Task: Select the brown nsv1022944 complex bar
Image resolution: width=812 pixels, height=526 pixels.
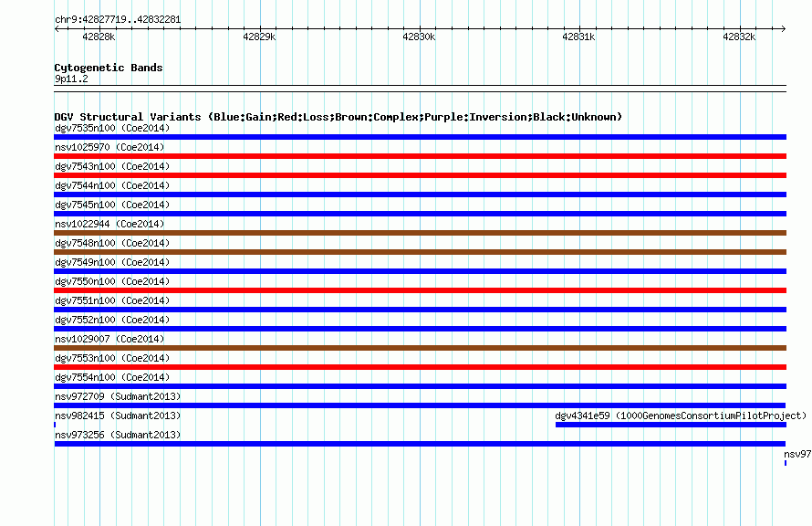Action: pos(420,233)
